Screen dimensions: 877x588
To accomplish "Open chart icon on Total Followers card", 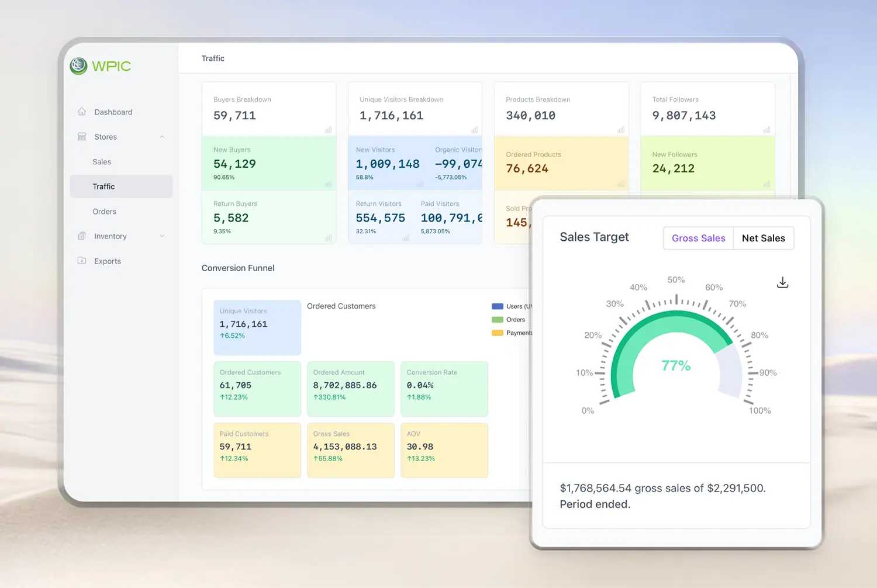I will [766, 130].
